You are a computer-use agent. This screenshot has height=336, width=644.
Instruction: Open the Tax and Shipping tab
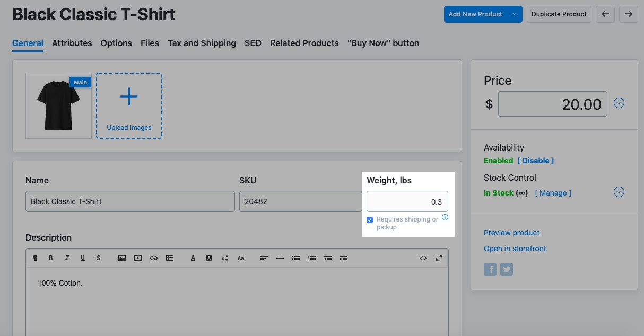(202, 43)
